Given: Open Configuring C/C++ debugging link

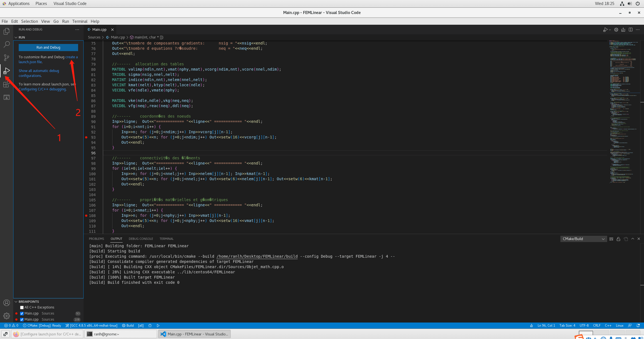Looking at the screenshot, I should click(43, 89).
